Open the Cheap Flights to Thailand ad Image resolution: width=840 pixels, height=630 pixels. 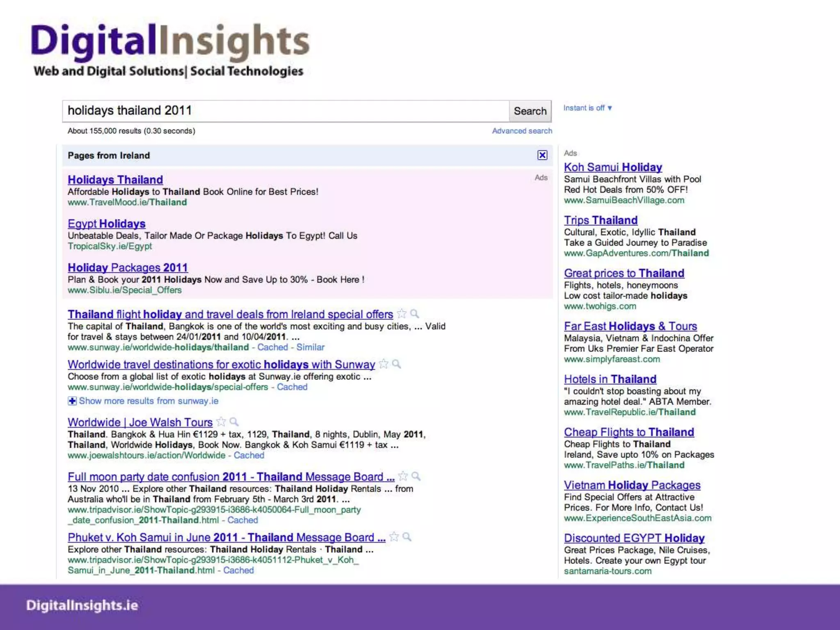point(629,432)
